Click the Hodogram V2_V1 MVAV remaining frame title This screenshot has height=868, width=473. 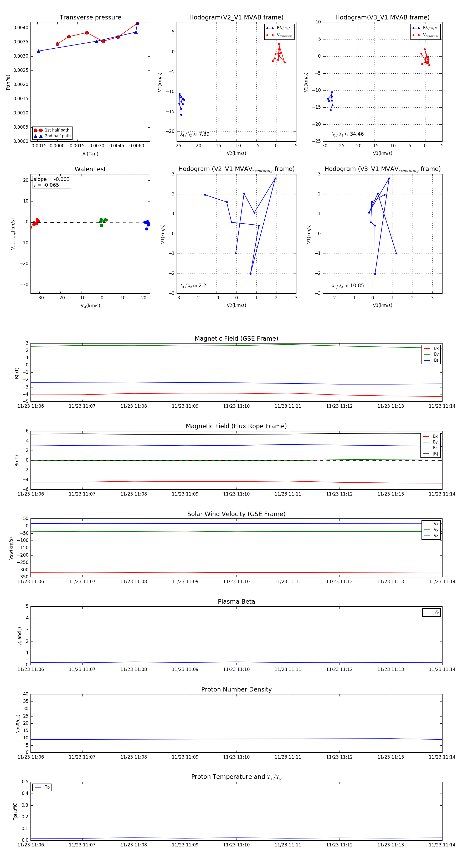tap(236, 169)
